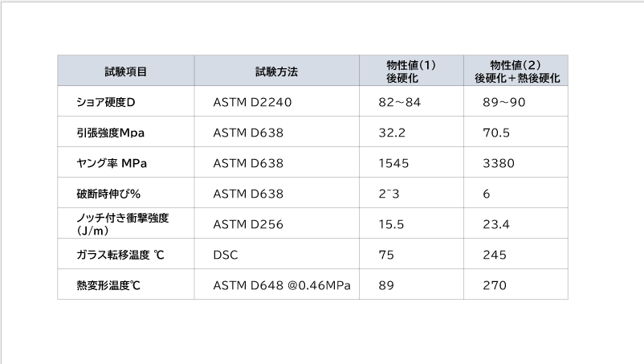Click the 試験項目 header cell
Viewport: 644px width, 364px height.
tap(125, 72)
